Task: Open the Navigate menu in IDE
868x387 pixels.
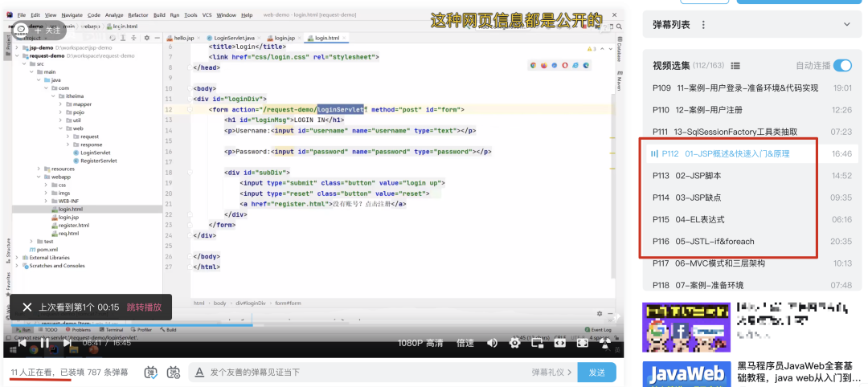Action: click(72, 15)
